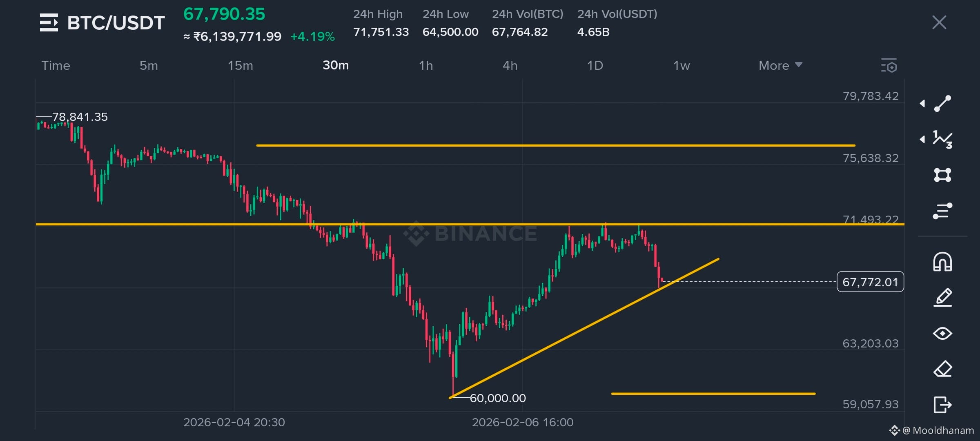Image resolution: width=980 pixels, height=441 pixels.
Task: Select the trend line drawing tool
Action: pos(942,103)
